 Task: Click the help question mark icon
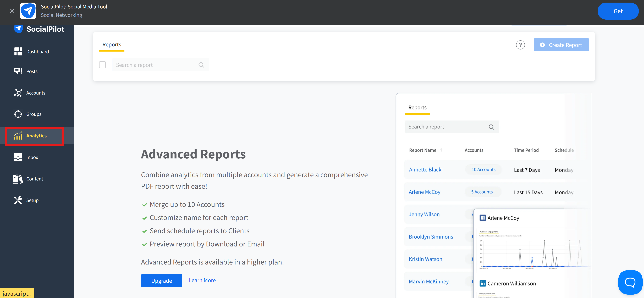point(520,45)
